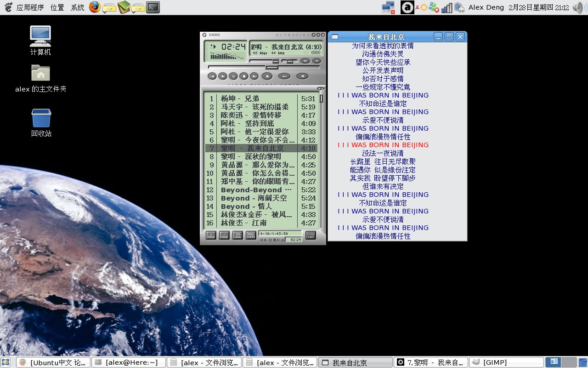Viewport: 588px width, 368px height.
Task: Click the green book launcher in top panel
Action: coord(124,7)
